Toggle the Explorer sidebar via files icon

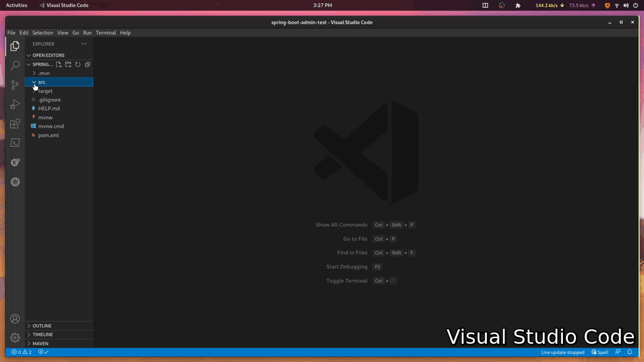tap(15, 46)
